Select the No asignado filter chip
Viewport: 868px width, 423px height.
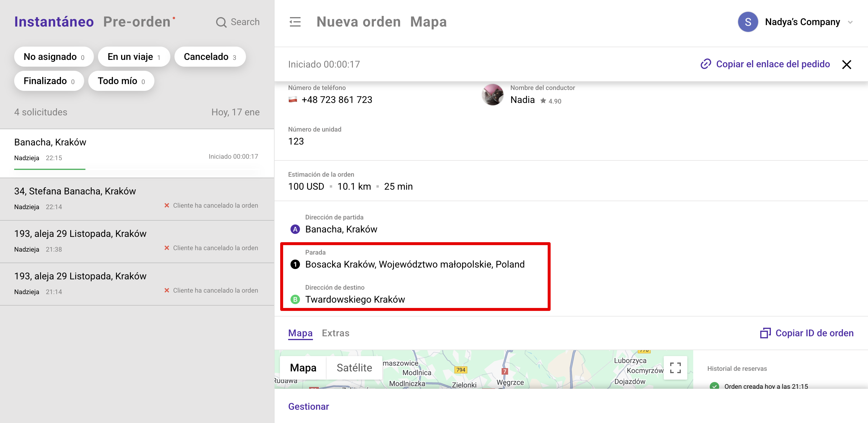[54, 57]
